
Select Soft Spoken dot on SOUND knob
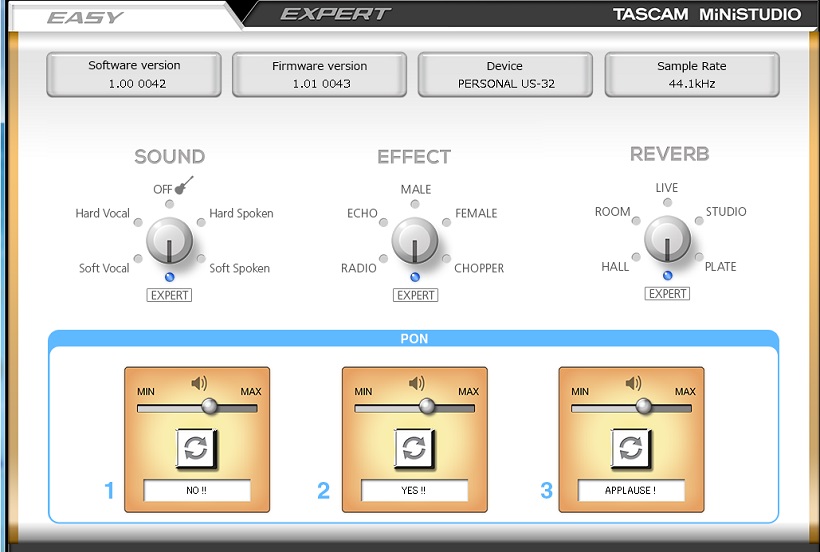pos(201,258)
